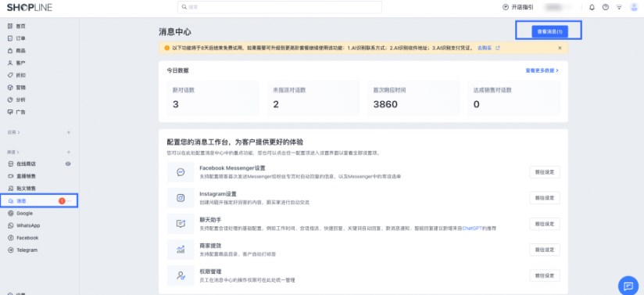This screenshot has width=644, height=295.
Task: Click the 消息中心 page title
Action: pos(175,32)
